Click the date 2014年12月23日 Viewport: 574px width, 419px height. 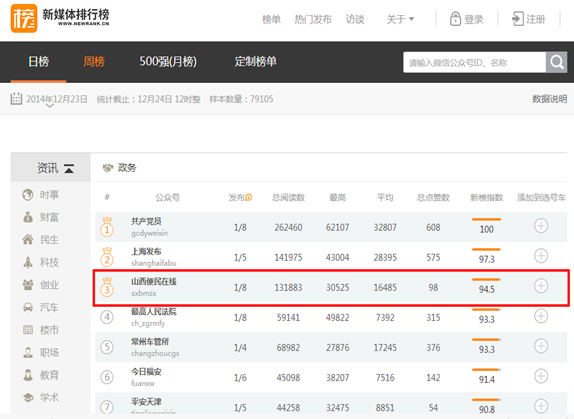pos(57,99)
